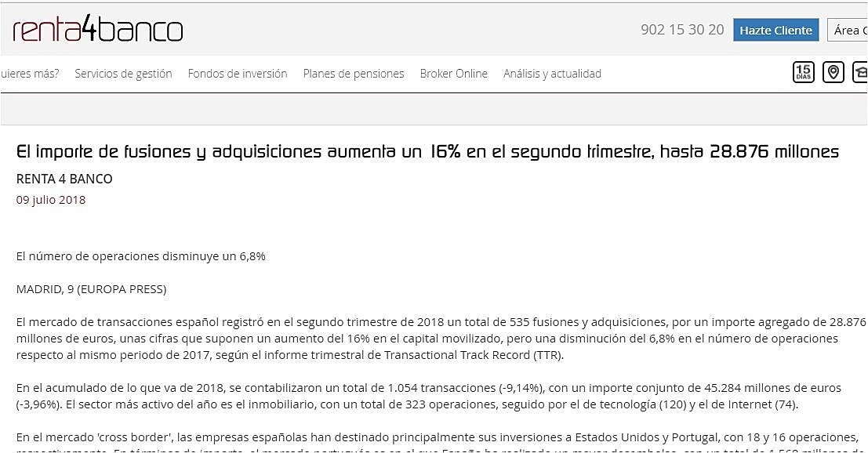This screenshot has width=868, height=453.
Task: Click the subtitle 'El número de operaciones disminuye un 6,8%'
Action: point(140,256)
